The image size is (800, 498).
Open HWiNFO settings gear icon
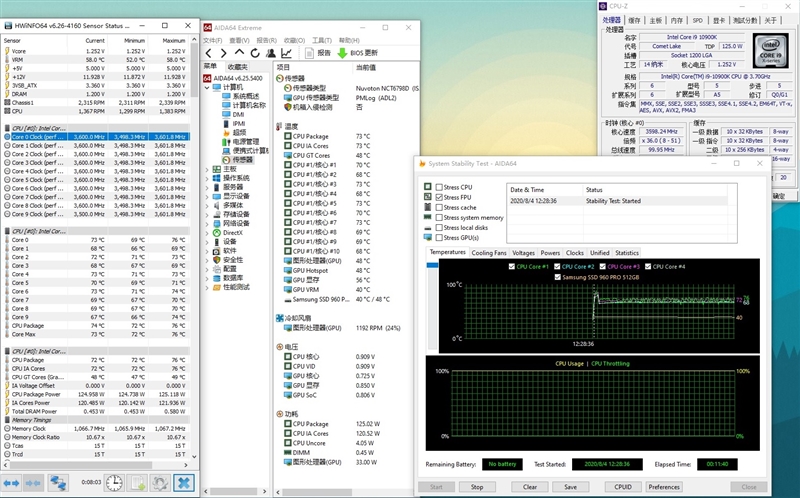click(x=161, y=482)
